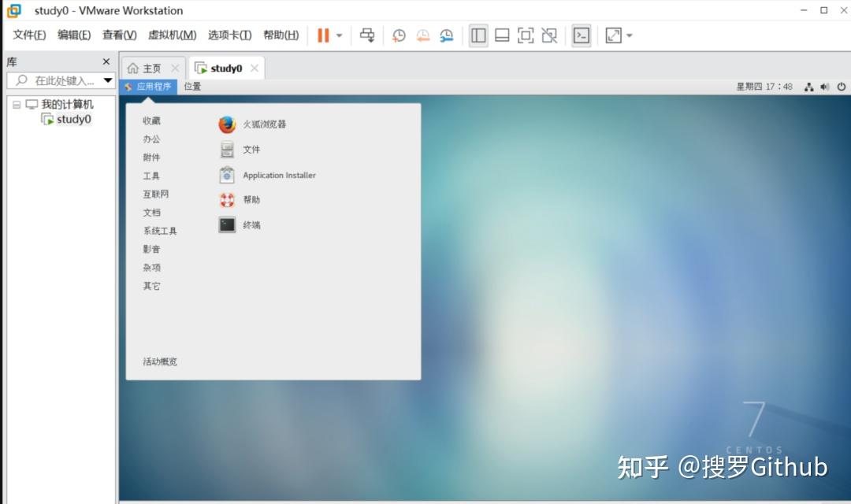Select the 系统工具 category
The width and height of the screenshot is (851, 504).
(160, 231)
